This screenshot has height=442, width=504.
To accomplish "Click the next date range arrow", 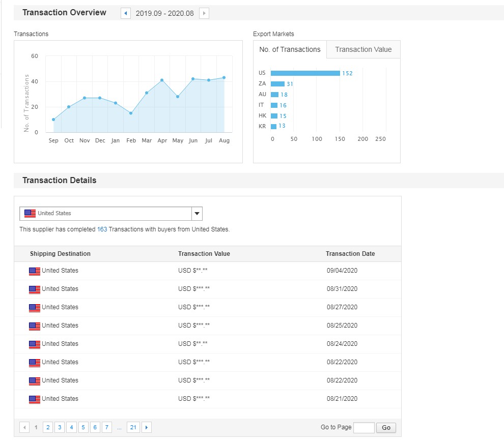I will click(204, 13).
